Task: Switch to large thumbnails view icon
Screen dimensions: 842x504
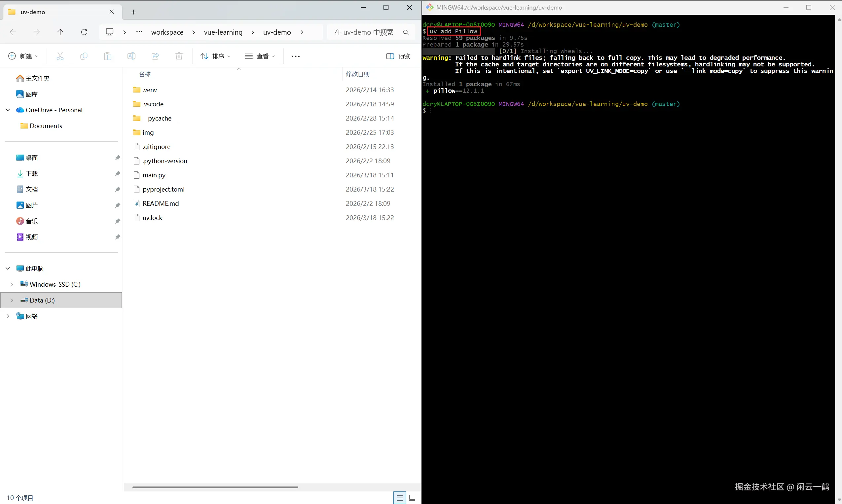Action: (x=412, y=498)
